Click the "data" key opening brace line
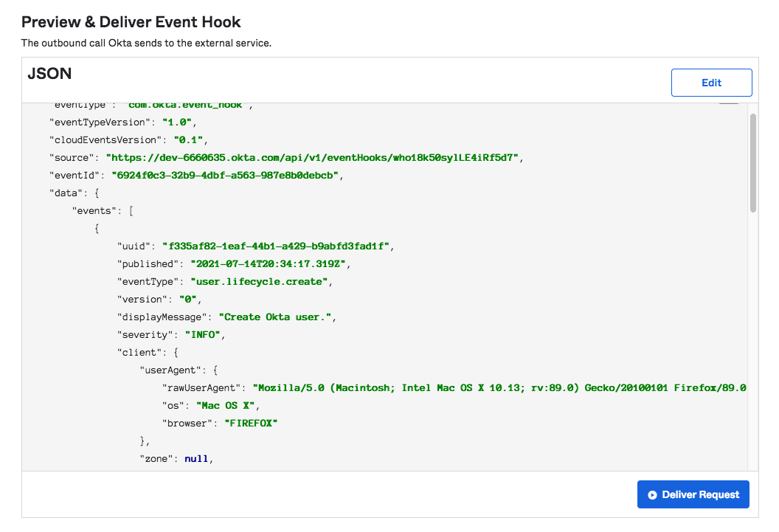The width and height of the screenshot is (779, 532). pyautogui.click(x=74, y=193)
